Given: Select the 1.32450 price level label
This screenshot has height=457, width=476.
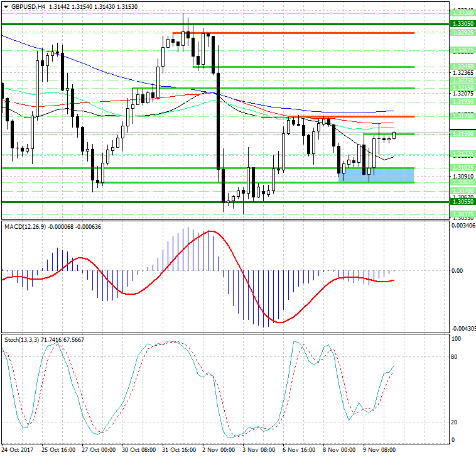Looking at the screenshot, I should coord(462,66).
